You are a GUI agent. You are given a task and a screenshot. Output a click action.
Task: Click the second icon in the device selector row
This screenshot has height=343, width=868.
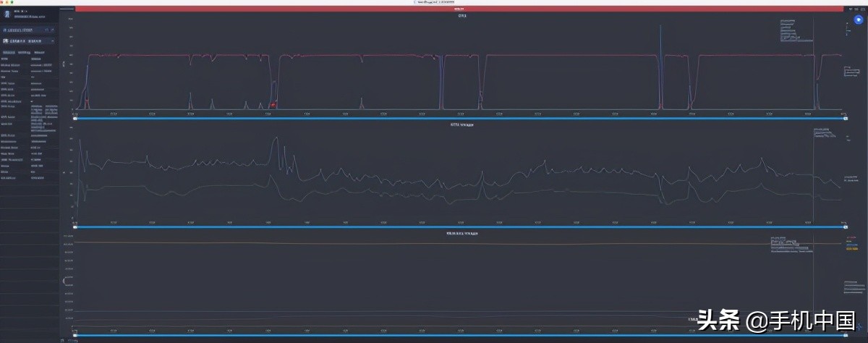coord(52,30)
